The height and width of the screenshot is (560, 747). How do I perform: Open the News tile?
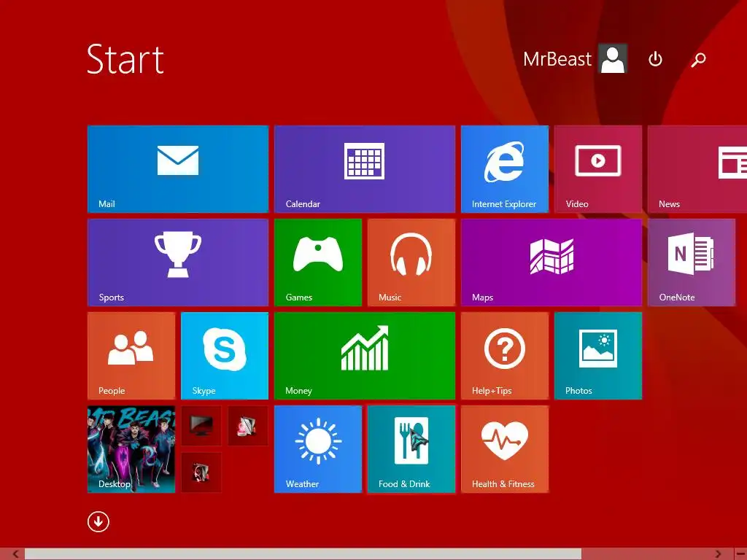[697, 169]
